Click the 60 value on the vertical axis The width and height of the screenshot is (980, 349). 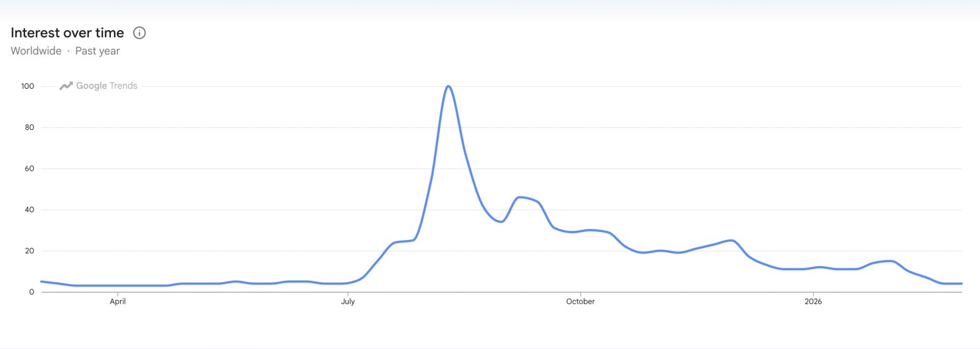[29, 168]
